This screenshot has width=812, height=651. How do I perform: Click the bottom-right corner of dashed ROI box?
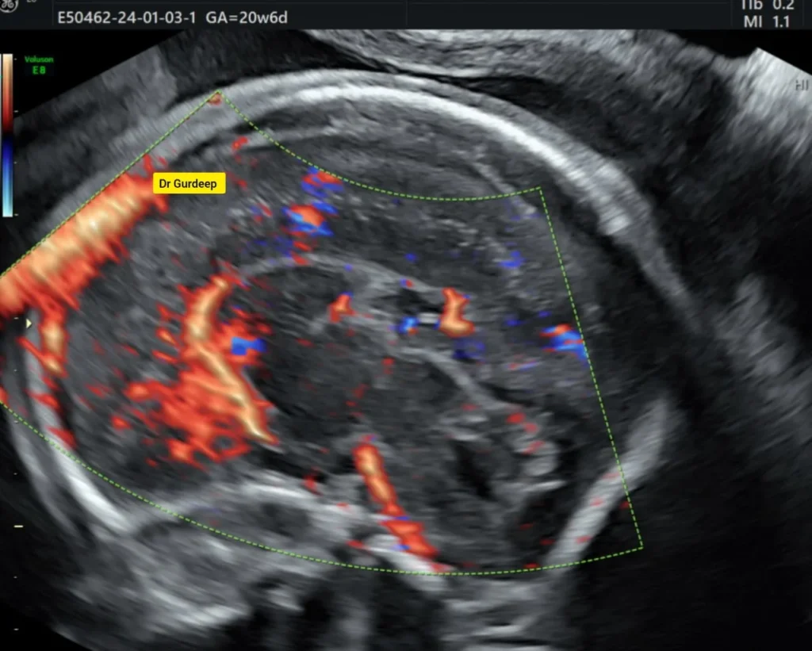coord(641,546)
